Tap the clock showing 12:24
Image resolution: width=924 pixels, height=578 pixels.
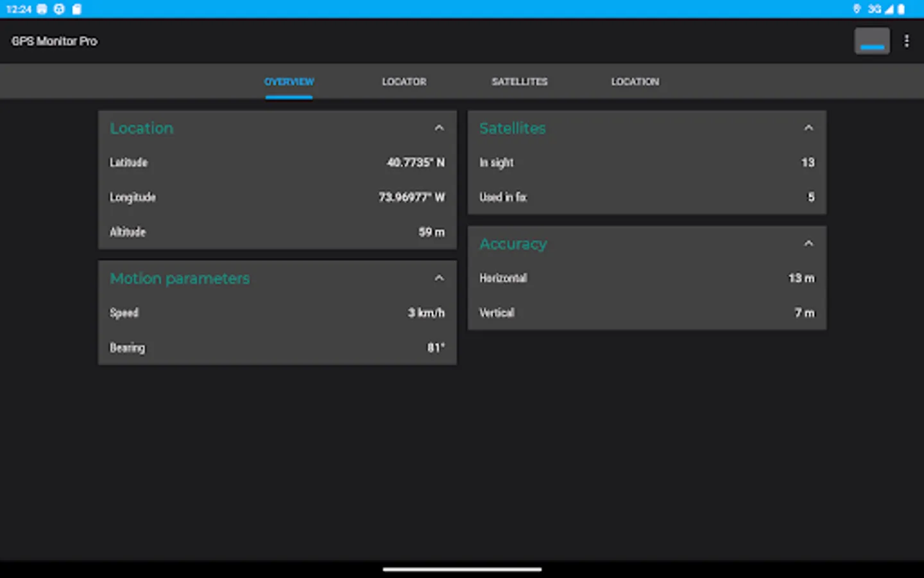tap(19, 9)
